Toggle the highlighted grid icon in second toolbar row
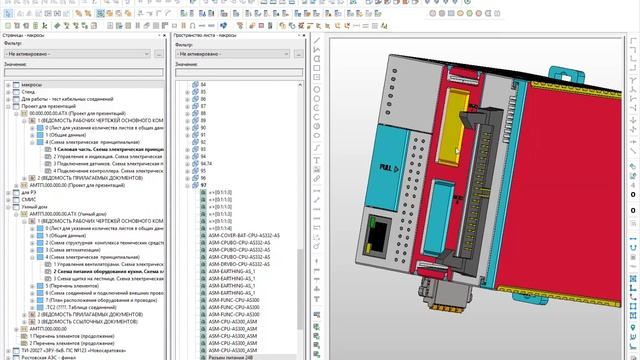This screenshot has width=640, height=360. [x=100, y=13]
